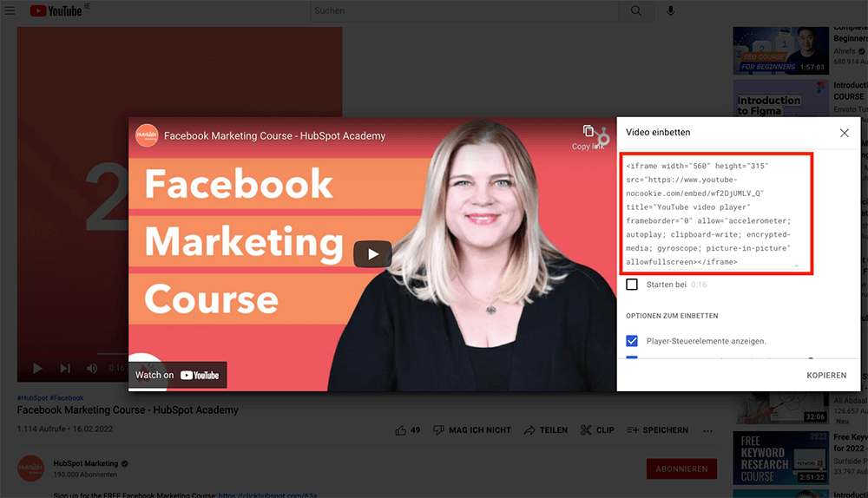Play the embedded preview video
The image size is (868, 498).
(372, 254)
